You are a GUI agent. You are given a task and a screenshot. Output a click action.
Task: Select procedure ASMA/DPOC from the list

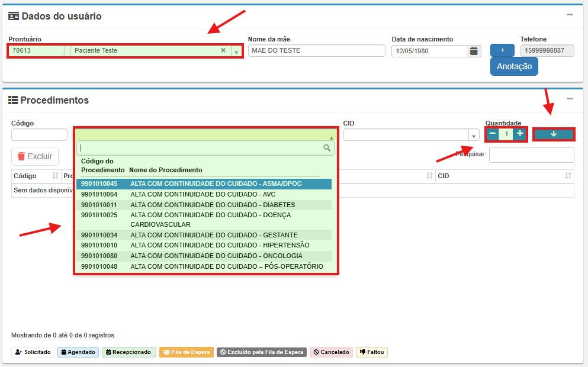(203, 184)
